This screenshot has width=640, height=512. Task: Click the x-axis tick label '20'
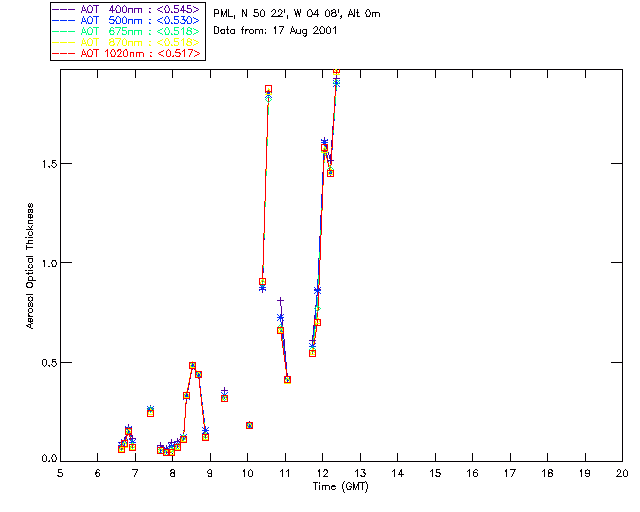point(622,473)
